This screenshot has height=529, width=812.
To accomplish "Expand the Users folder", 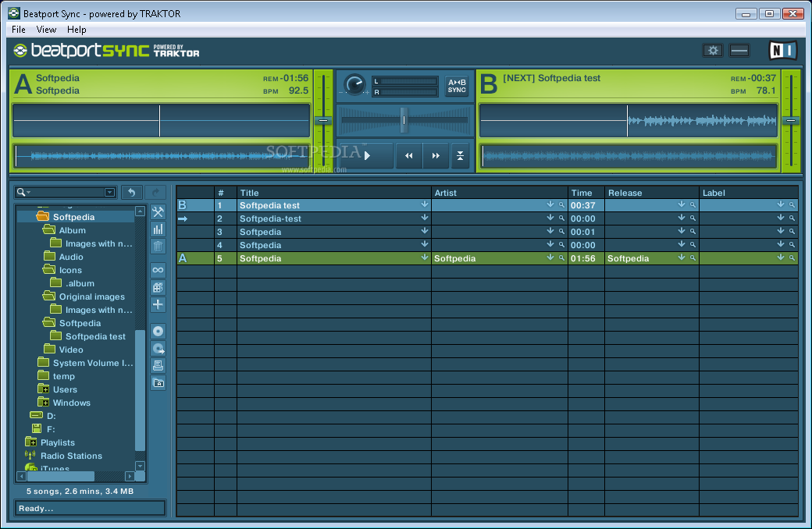I will coord(44,389).
